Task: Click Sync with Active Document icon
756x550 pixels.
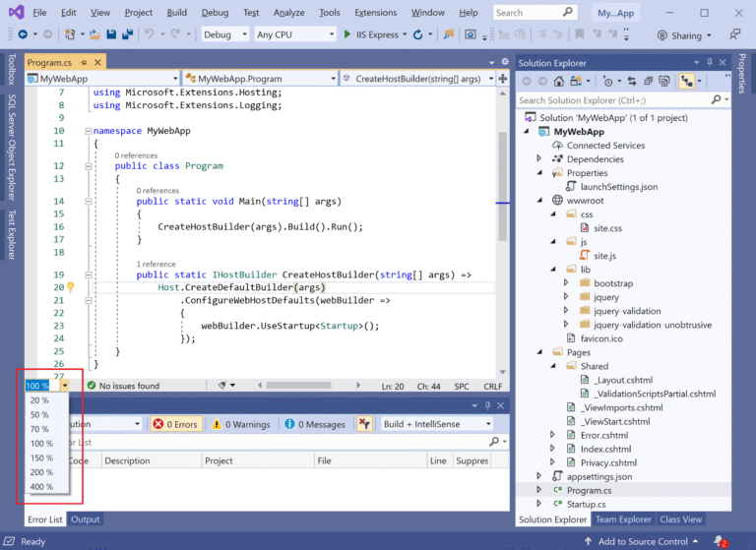Action: pyautogui.click(x=632, y=82)
